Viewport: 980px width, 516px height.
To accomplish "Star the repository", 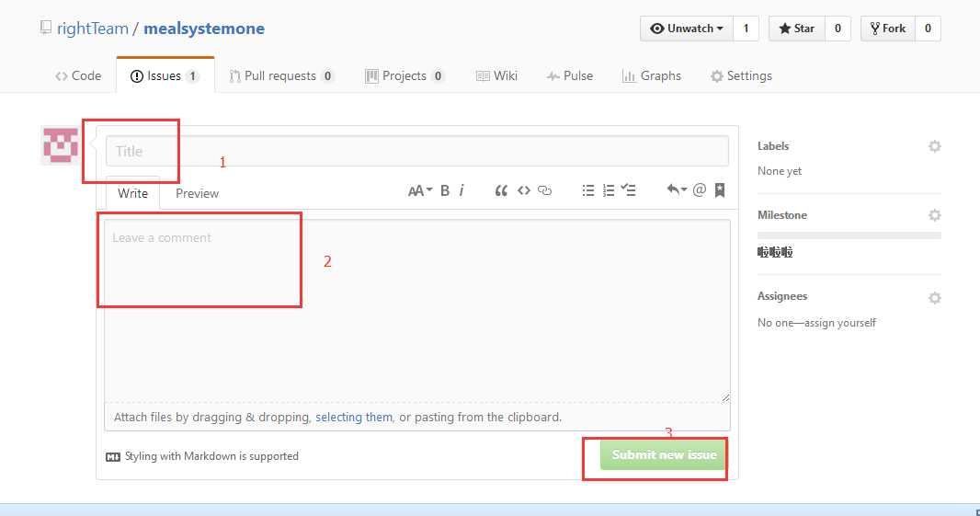I will pos(797,29).
